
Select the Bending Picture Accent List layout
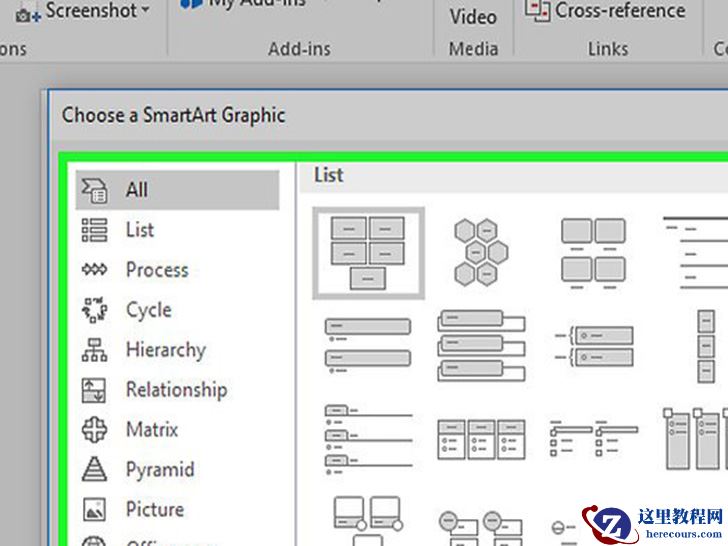pyautogui.click(x=368, y=521)
